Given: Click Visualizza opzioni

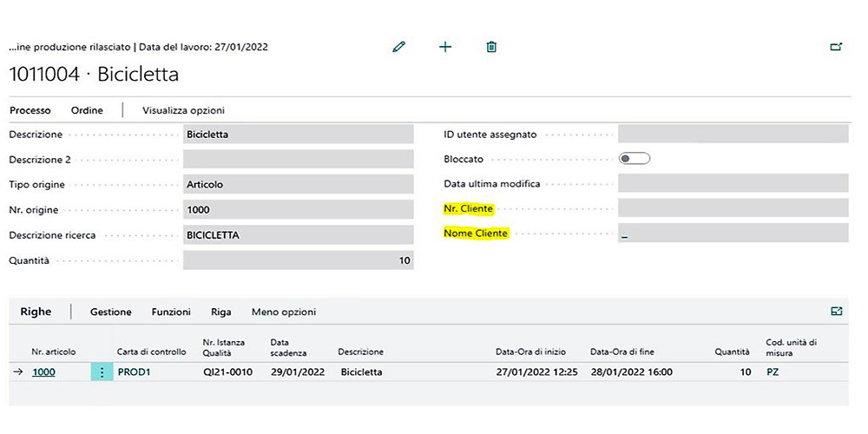Looking at the screenshot, I should 183,110.
